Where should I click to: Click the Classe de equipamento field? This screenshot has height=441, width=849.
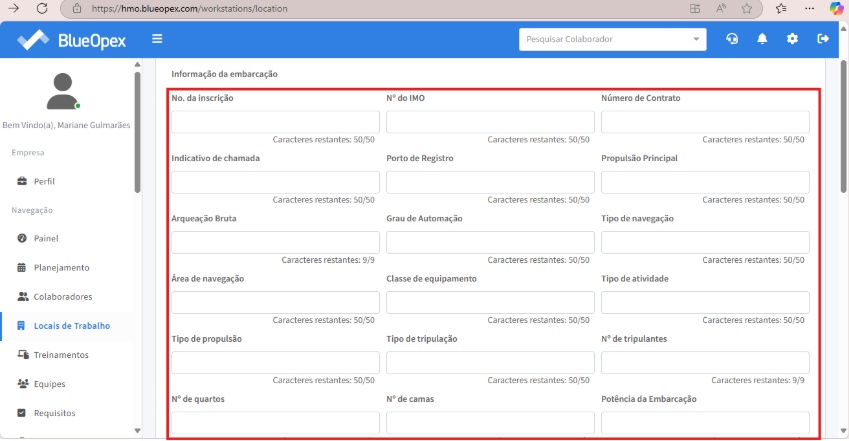(490, 302)
